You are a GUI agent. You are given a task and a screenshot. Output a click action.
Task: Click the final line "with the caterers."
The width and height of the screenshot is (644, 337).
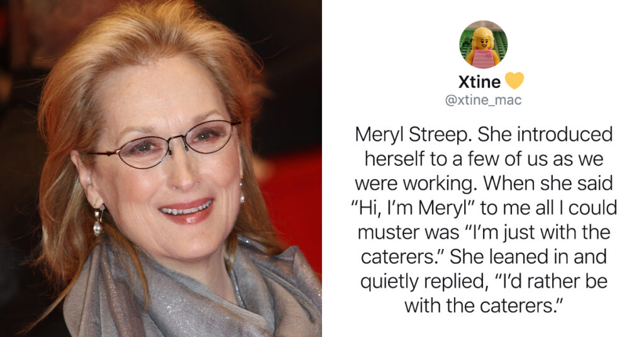coord(483,306)
